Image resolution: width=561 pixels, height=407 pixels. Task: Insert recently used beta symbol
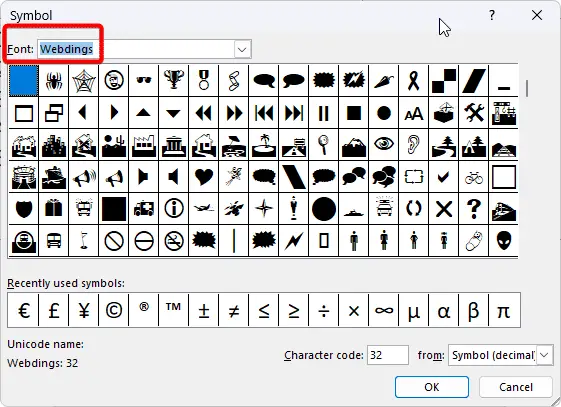[474, 310]
